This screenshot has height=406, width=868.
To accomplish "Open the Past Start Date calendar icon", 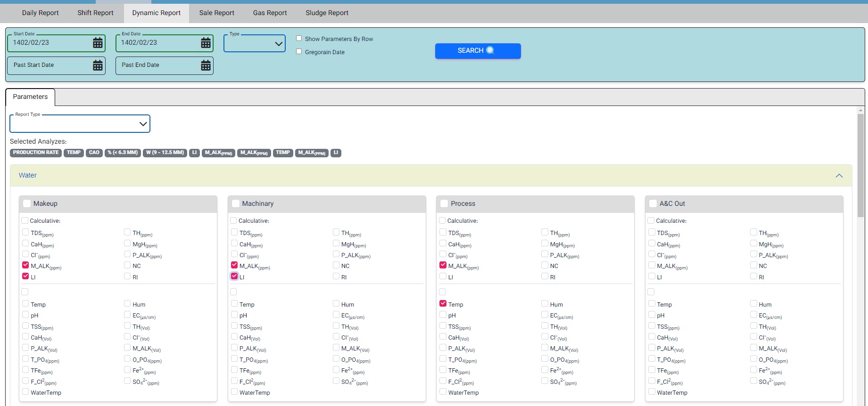I will (98, 65).
